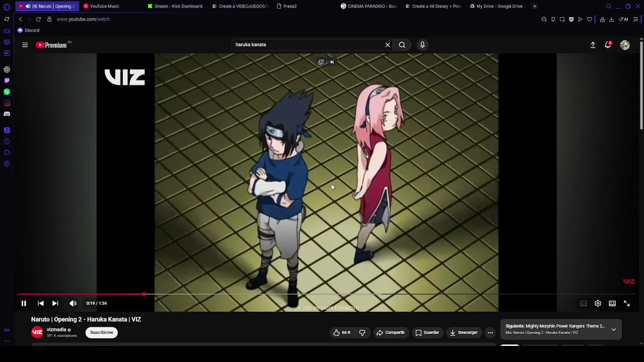Click Guardar to save video
This screenshot has height=362, width=644.
pos(427,332)
